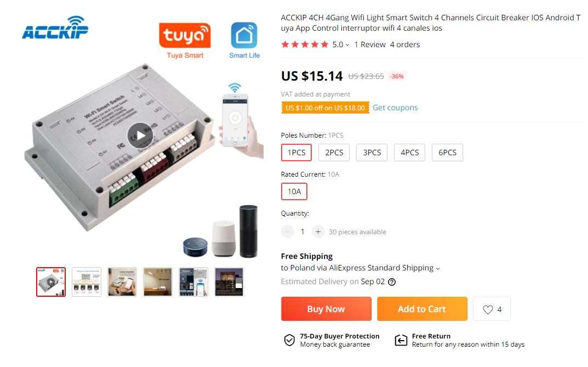This screenshot has width=588, height=367.
Task: Select the 6PCS poles option
Action: click(x=447, y=153)
